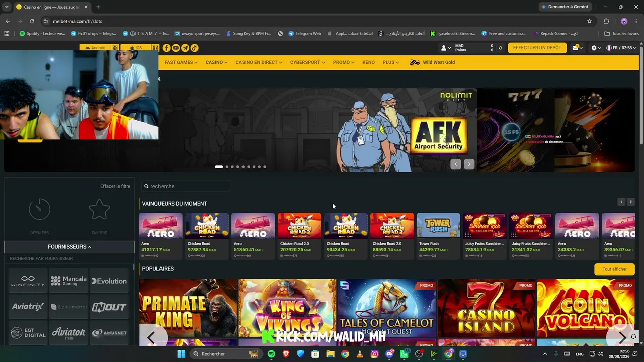Open the Melbet TikTok icon
This screenshot has width=644, height=362.
click(195, 48)
